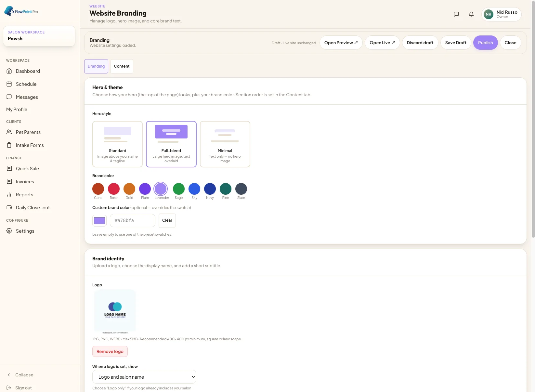This screenshot has width=535, height=392.
Task: Open My Profile in the sidebar
Action: [17, 110]
